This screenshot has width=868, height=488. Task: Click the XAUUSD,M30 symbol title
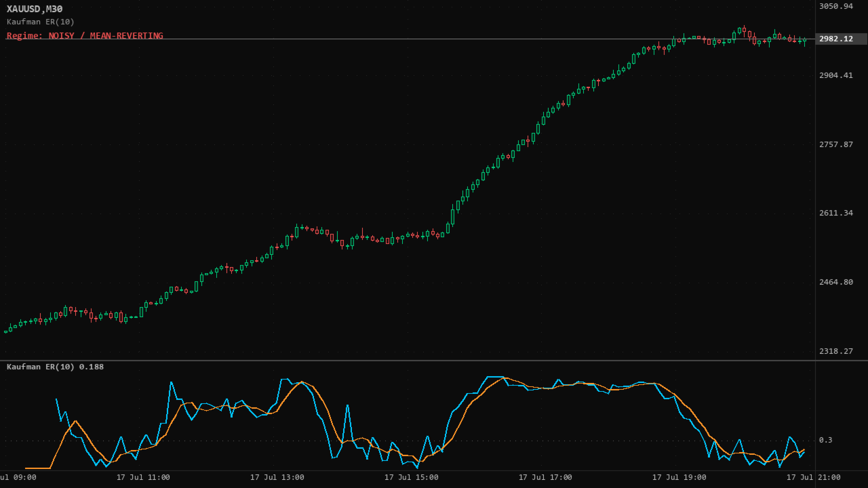pyautogui.click(x=35, y=9)
